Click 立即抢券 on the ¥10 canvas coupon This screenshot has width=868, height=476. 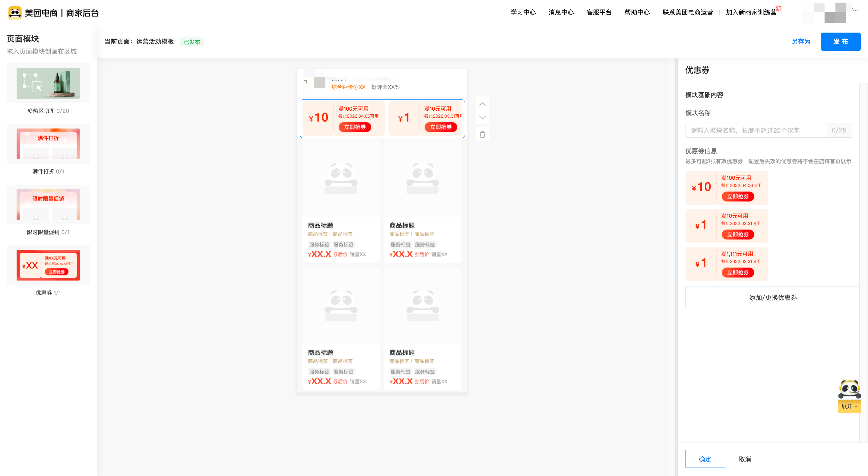tap(354, 127)
